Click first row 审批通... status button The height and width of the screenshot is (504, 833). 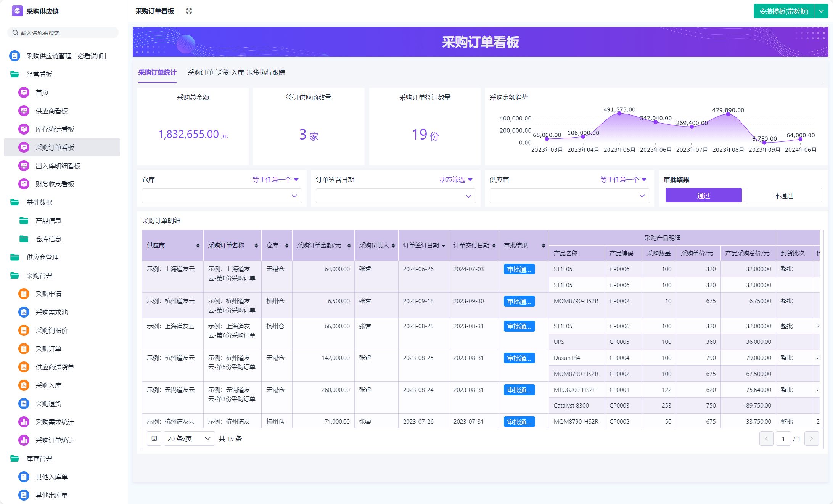point(519,270)
